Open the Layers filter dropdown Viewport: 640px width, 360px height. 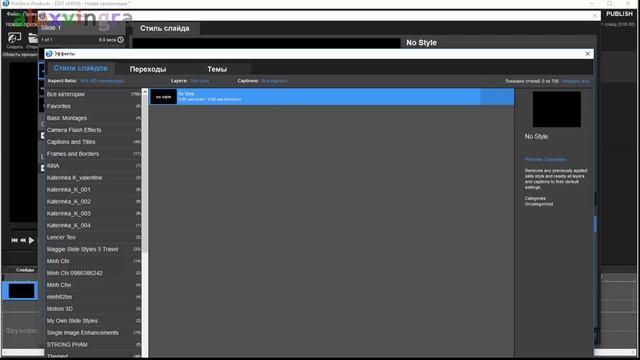[200, 81]
